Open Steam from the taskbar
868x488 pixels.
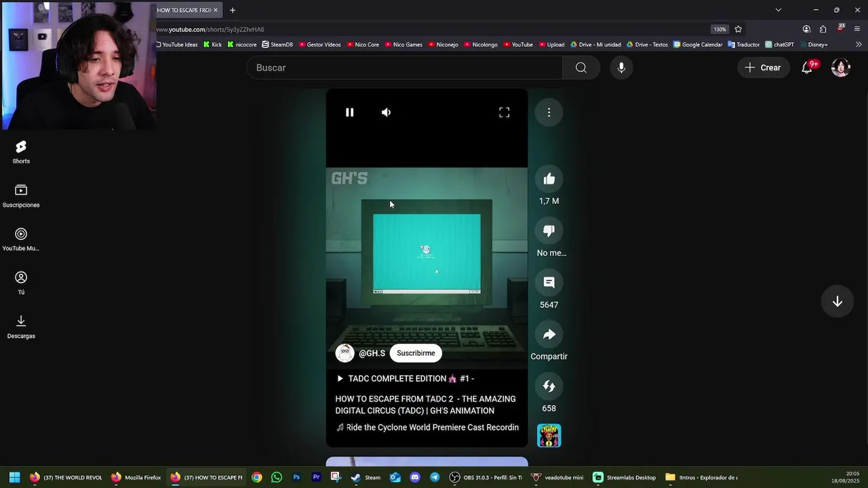[x=366, y=477]
